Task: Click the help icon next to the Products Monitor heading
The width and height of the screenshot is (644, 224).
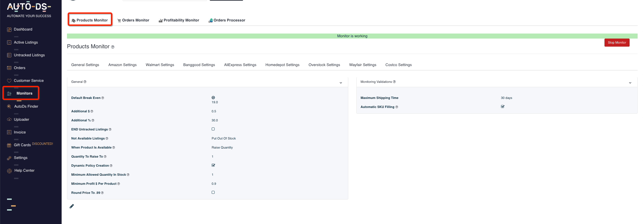Action: click(113, 47)
